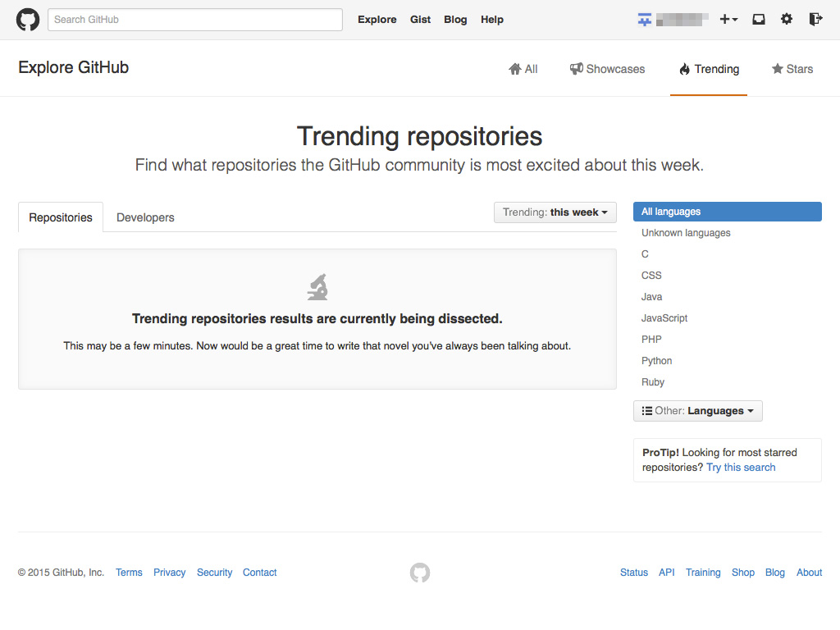Click the user avatar in header
Image resolution: width=840 pixels, height=630 pixels.
coord(645,20)
